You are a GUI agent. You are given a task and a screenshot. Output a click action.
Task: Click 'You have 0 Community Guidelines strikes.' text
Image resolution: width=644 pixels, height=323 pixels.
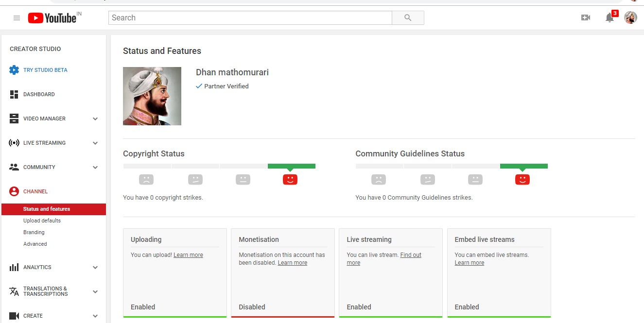pyautogui.click(x=414, y=198)
